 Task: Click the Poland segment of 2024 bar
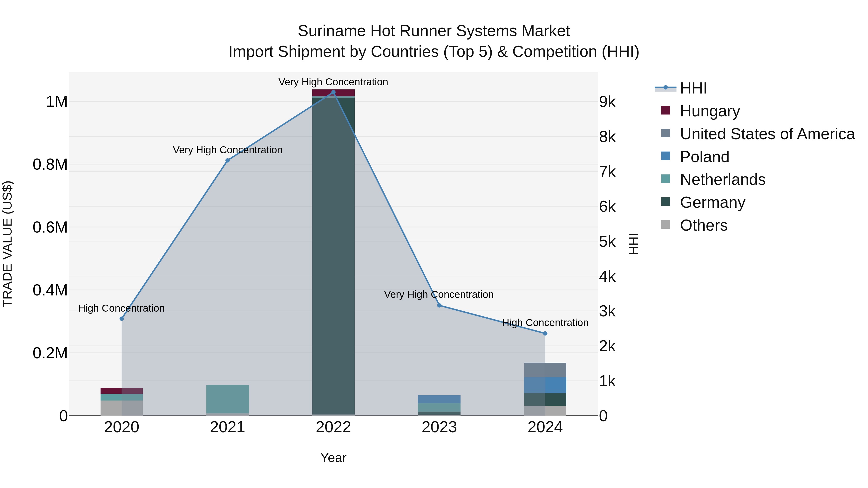(545, 385)
